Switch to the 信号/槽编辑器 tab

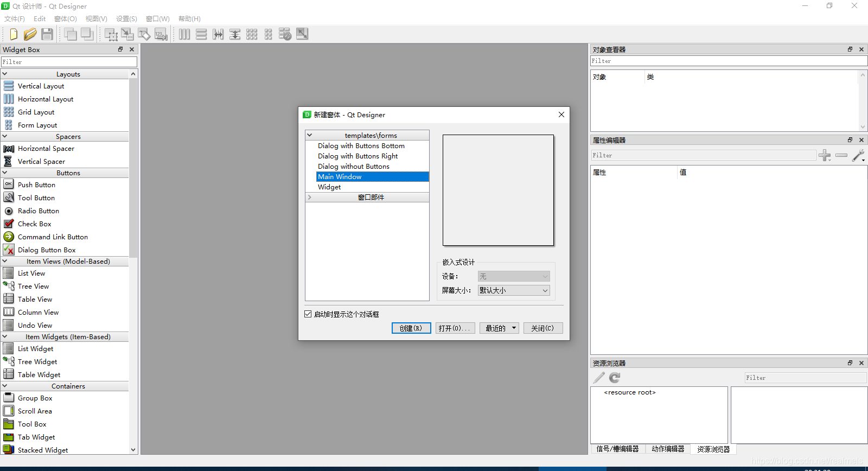(x=617, y=449)
